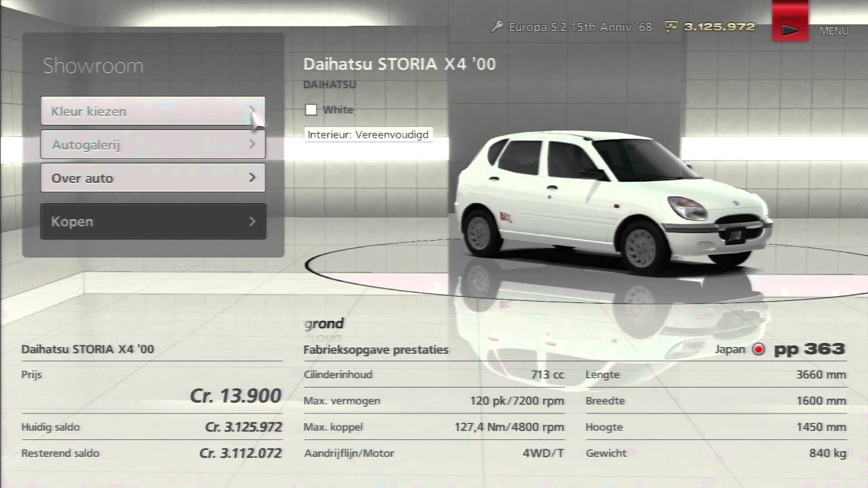Click the Fabrieksopgave prestaties heading

[376, 350]
